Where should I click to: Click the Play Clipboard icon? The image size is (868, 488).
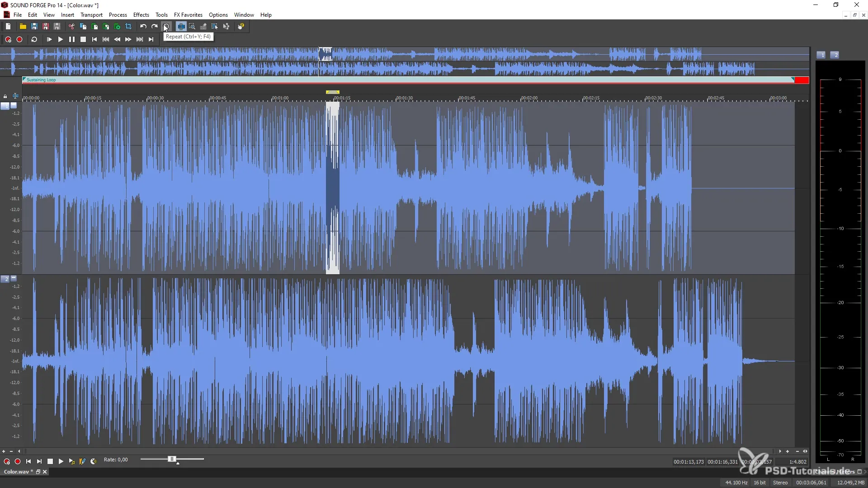pos(117,26)
